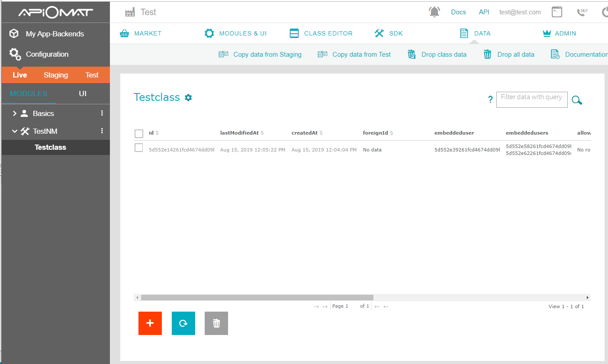Click the scrollbar right arrow
The image size is (608, 364).
click(588, 297)
